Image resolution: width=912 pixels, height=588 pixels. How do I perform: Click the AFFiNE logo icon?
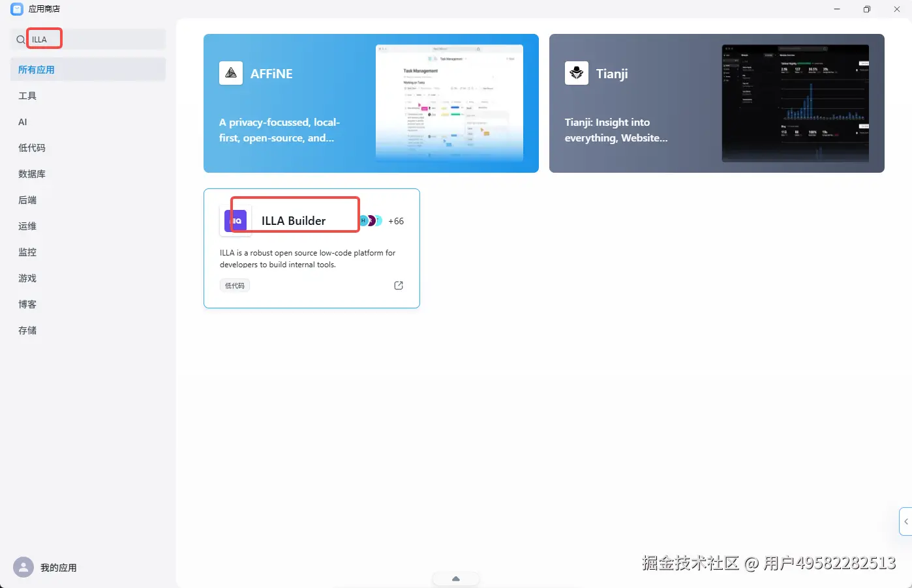[x=231, y=74]
